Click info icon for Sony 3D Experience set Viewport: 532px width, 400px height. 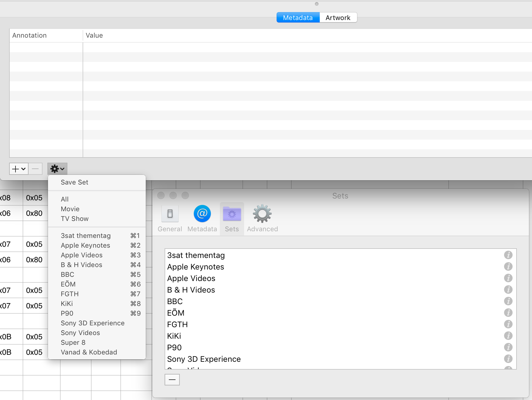coord(508,359)
